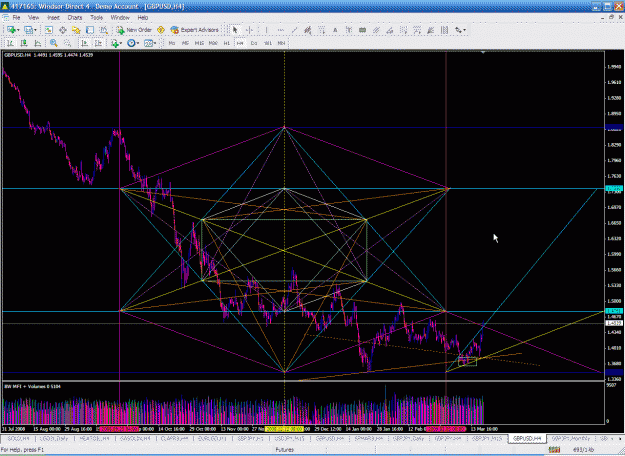Toggle the Expert Advisors button
The image size is (625, 456).
click(x=194, y=30)
